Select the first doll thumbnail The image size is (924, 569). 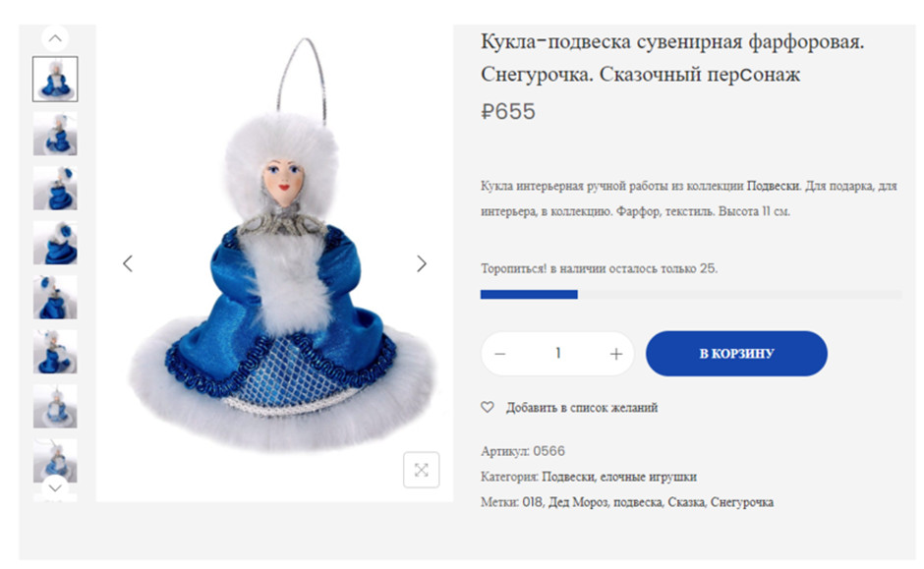[x=55, y=79]
